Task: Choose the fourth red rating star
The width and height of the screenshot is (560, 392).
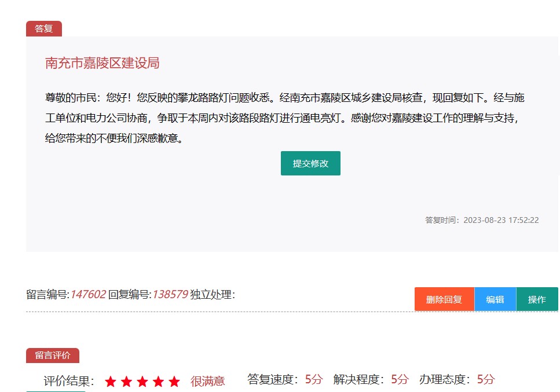Action: [158, 382]
